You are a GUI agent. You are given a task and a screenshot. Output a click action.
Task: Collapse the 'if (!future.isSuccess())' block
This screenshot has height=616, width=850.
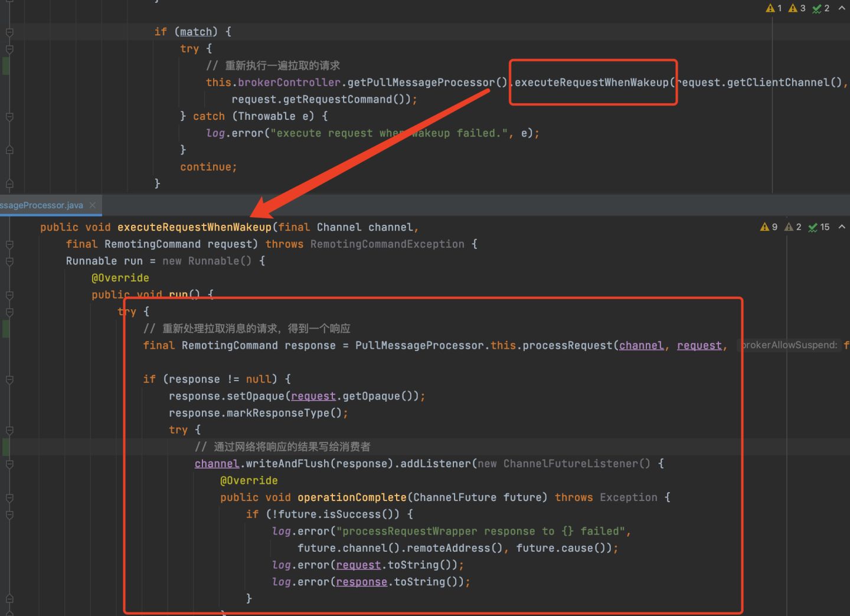(9, 515)
